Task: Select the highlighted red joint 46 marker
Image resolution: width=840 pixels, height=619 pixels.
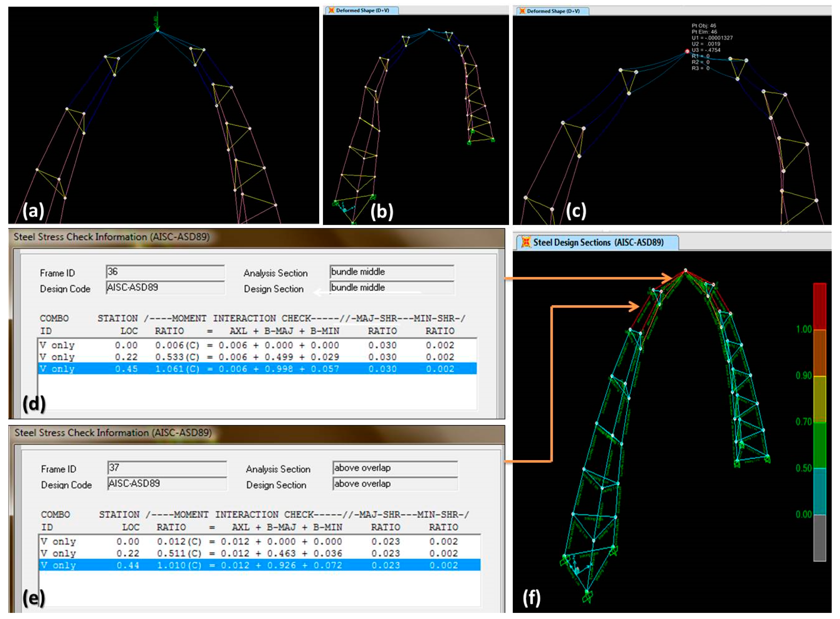Action: (x=687, y=51)
